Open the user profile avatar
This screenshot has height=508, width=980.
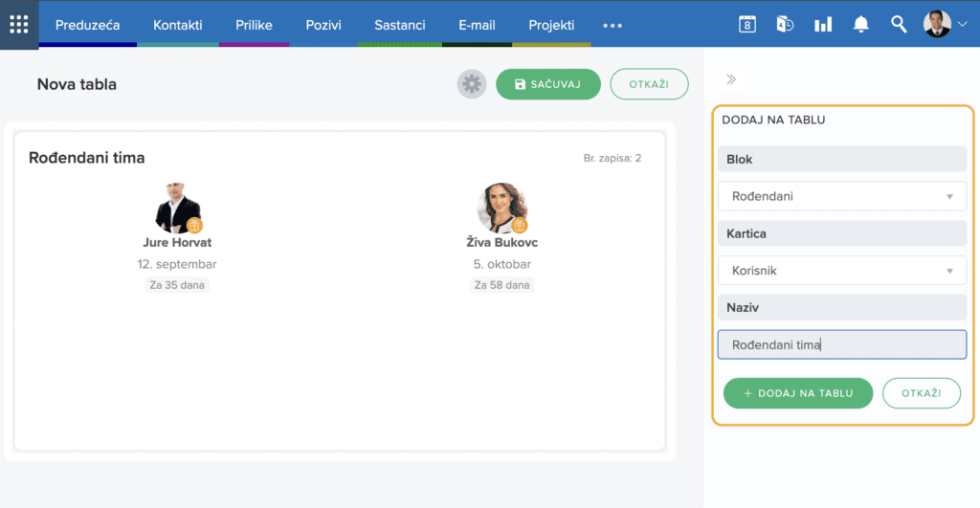[937, 24]
